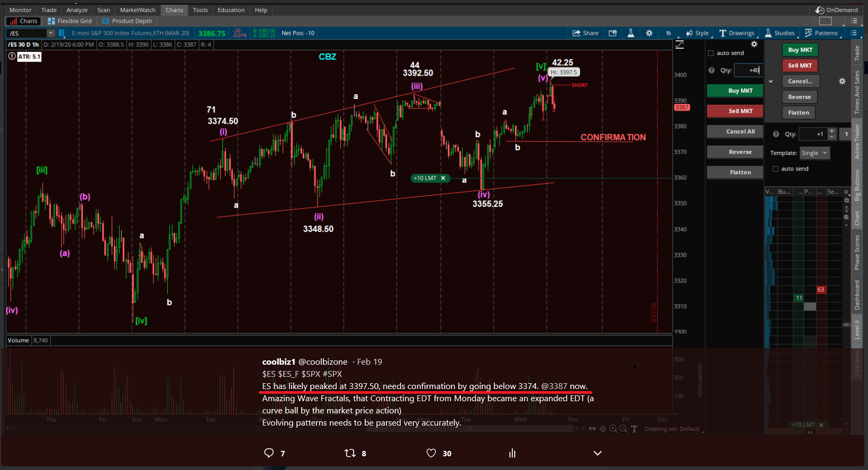Retweet the coolbiz1 post
Screen dimensions: 868x470
point(350,453)
